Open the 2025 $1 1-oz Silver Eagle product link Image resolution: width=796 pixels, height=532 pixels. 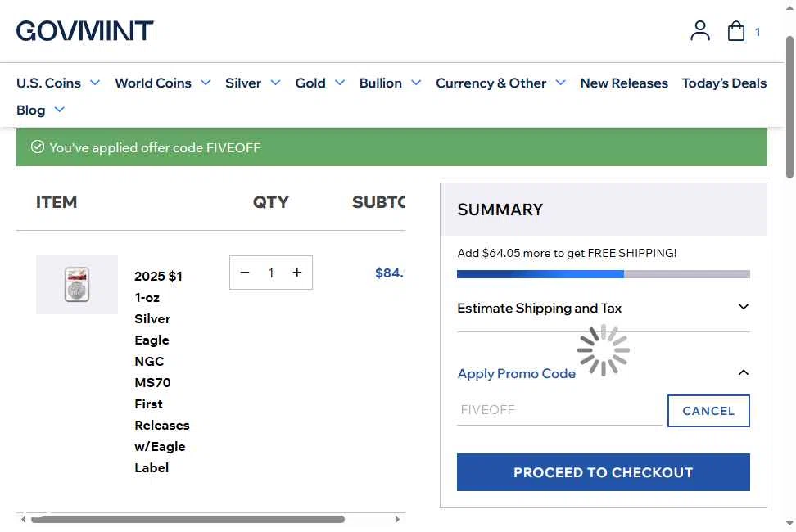coord(161,372)
